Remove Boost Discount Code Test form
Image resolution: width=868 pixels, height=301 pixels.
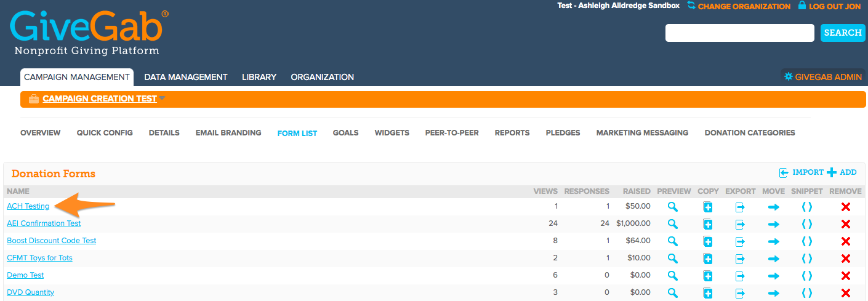coord(845,242)
